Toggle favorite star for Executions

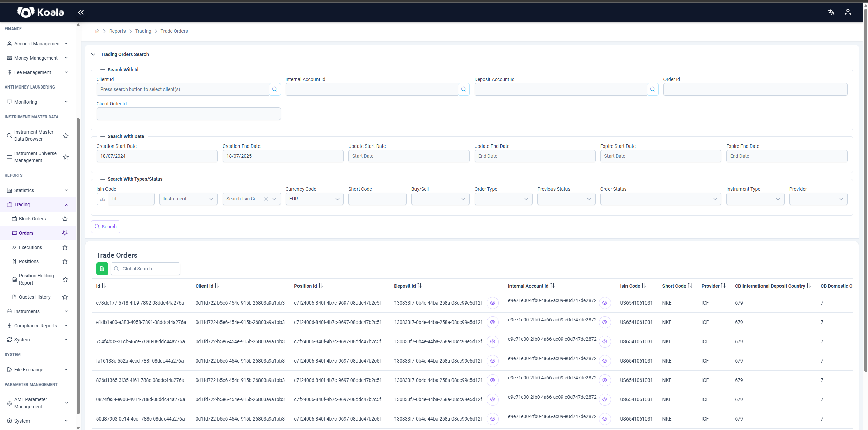(65, 247)
